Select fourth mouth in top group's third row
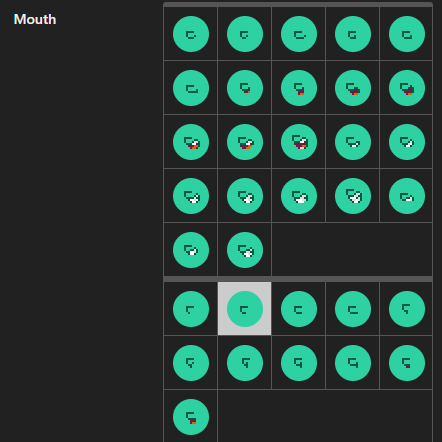Screen dimensions: 442x442 click(x=353, y=142)
